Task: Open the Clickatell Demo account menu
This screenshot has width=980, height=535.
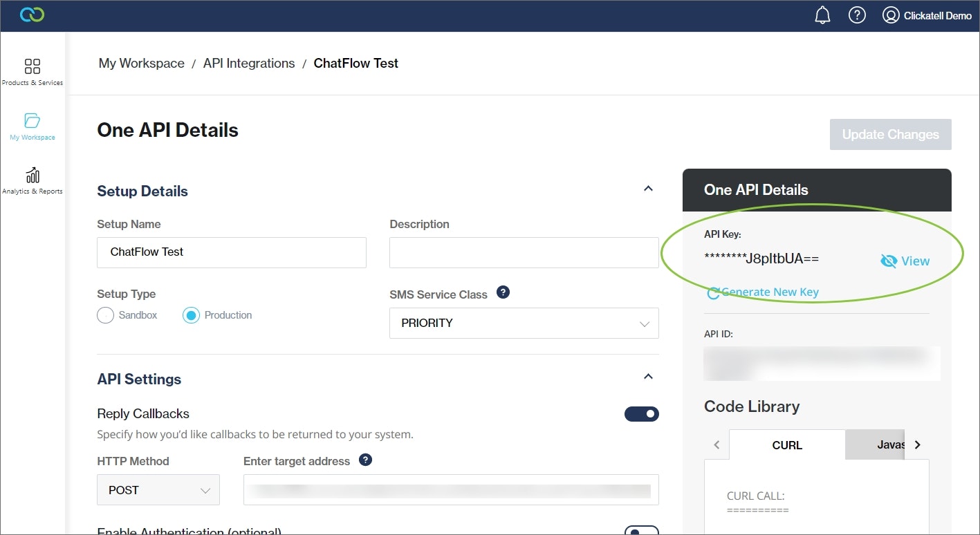Action: tap(927, 15)
